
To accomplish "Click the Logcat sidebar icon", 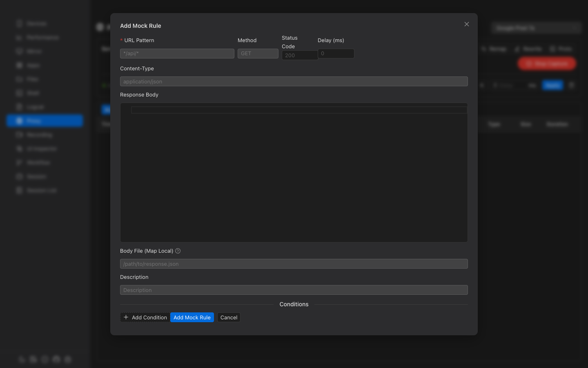I will 19,107.
